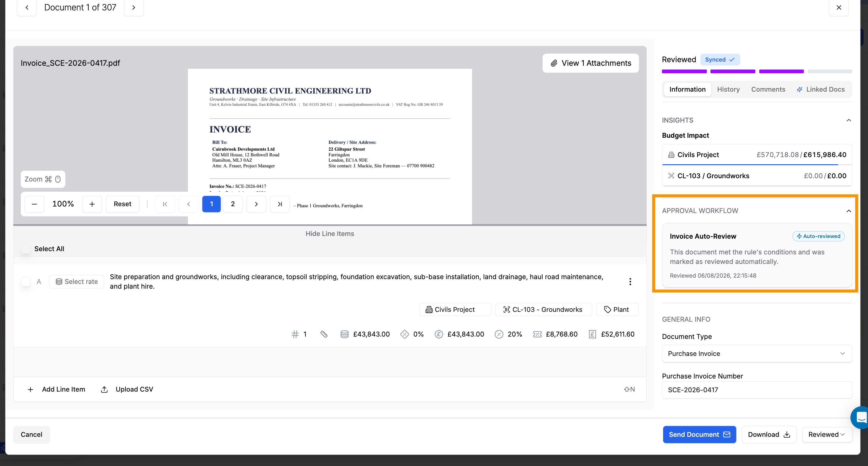
Task: Change the Plant tag selector
Action: tap(617, 309)
